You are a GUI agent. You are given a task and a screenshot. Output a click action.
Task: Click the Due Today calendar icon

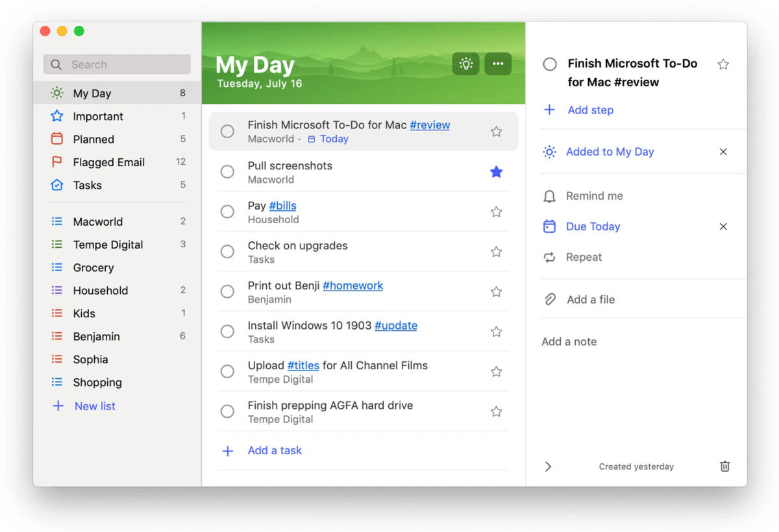(549, 226)
